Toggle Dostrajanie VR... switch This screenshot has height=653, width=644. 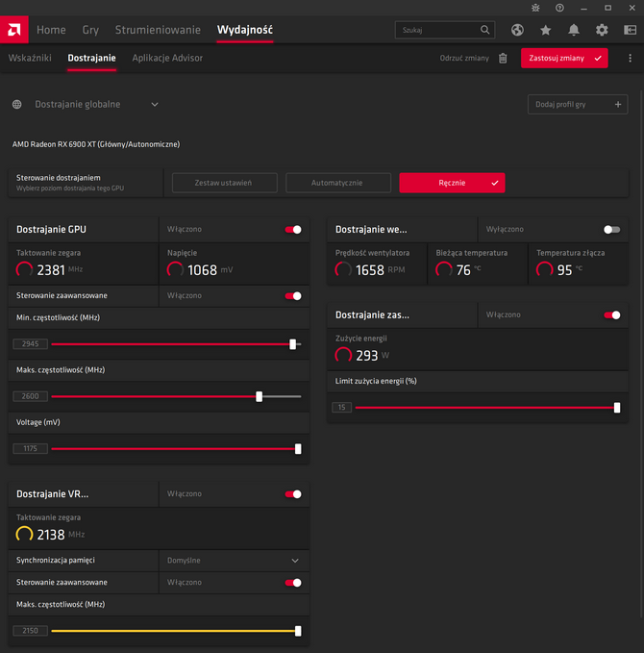point(293,494)
